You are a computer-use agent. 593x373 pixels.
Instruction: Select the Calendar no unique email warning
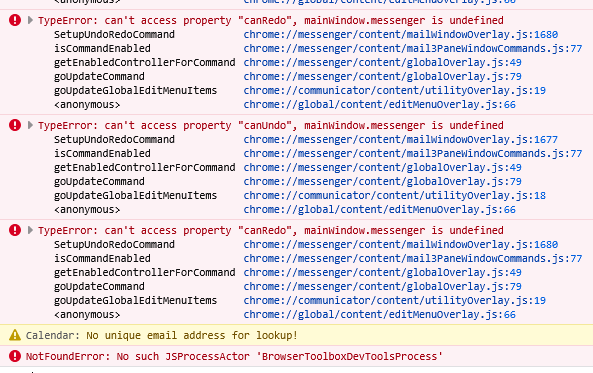tap(161, 336)
